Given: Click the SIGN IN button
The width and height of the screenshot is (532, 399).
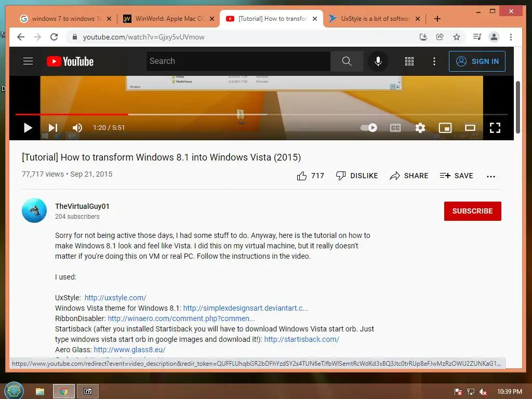Looking at the screenshot, I should [477, 61].
